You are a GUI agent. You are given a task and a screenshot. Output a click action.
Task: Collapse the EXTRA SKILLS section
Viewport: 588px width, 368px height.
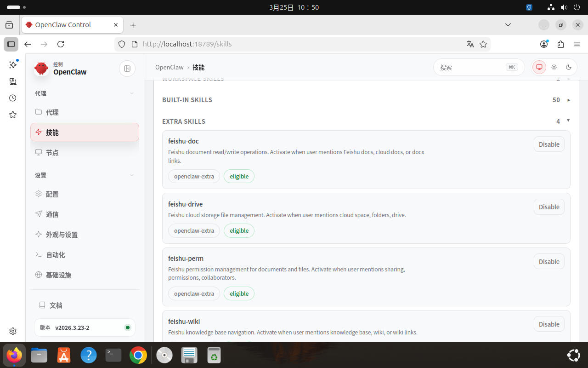coord(366,121)
